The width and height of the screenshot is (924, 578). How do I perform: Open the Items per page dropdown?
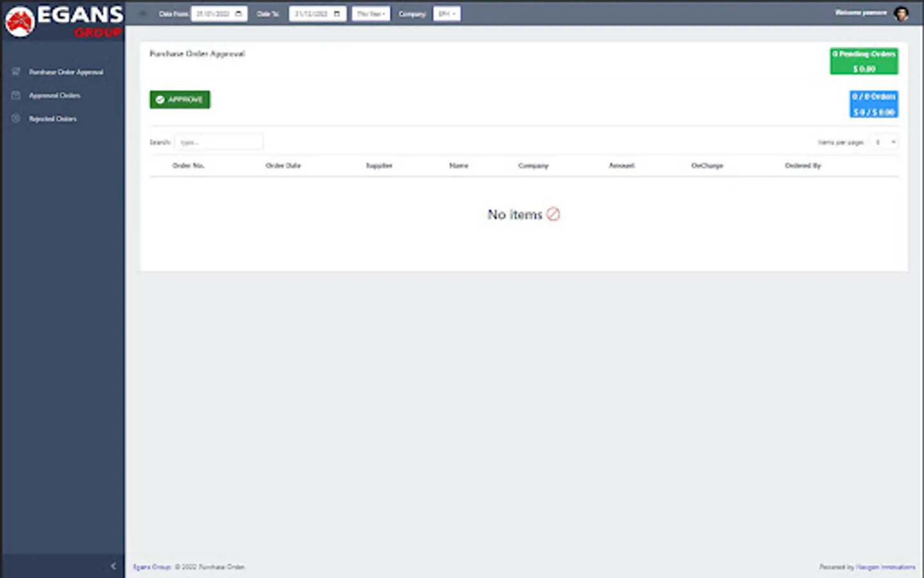click(885, 142)
